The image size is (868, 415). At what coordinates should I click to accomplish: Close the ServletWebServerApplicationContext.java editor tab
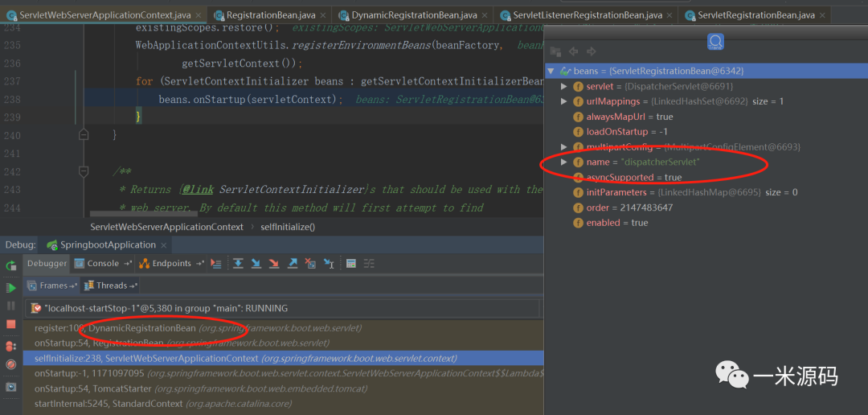tap(196, 15)
